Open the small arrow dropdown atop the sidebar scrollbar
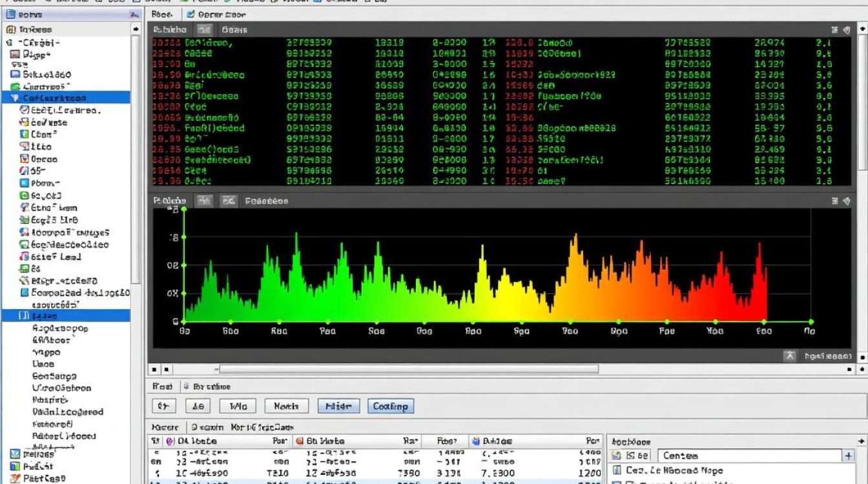 [136, 29]
